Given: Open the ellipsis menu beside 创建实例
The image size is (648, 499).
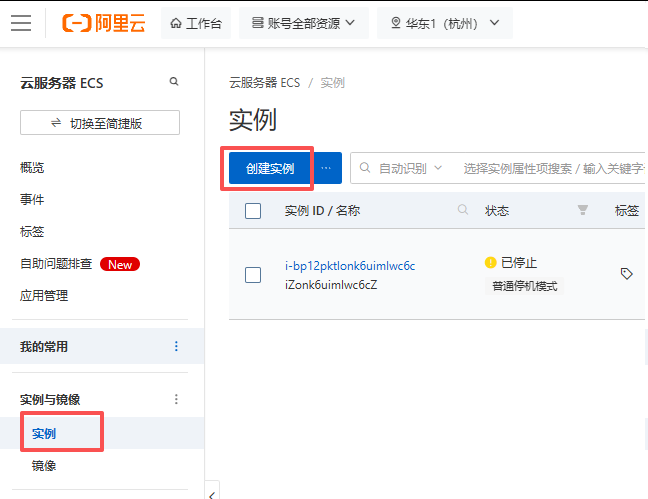Looking at the screenshot, I should click(x=326, y=168).
